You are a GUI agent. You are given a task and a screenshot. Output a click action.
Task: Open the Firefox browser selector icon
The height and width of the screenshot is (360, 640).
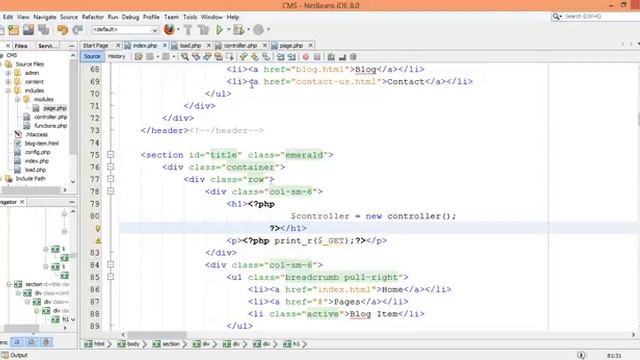169,29
